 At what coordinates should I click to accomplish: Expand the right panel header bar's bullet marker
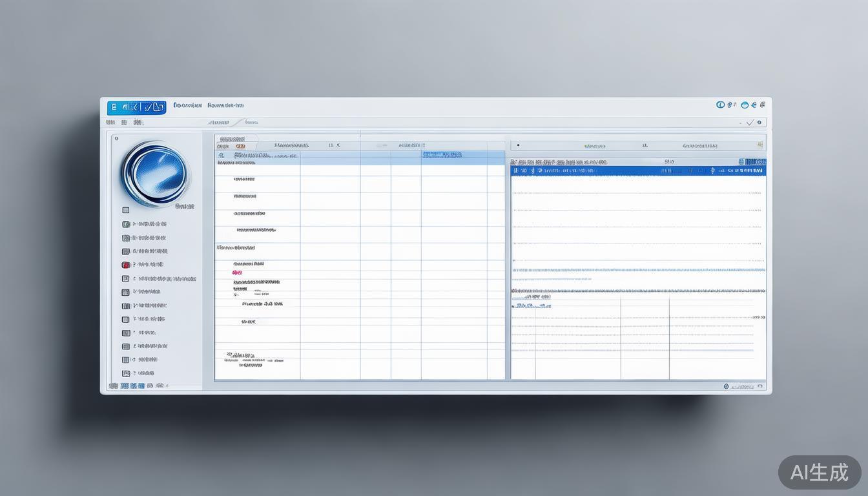(x=518, y=146)
